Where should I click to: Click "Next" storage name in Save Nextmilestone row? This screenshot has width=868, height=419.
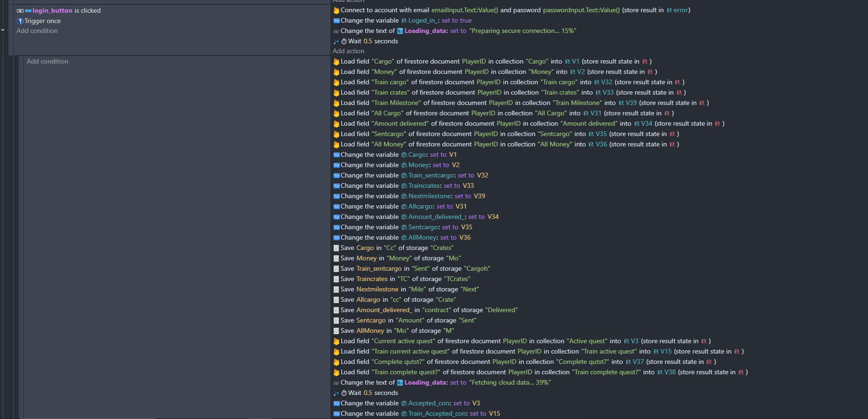coord(469,289)
